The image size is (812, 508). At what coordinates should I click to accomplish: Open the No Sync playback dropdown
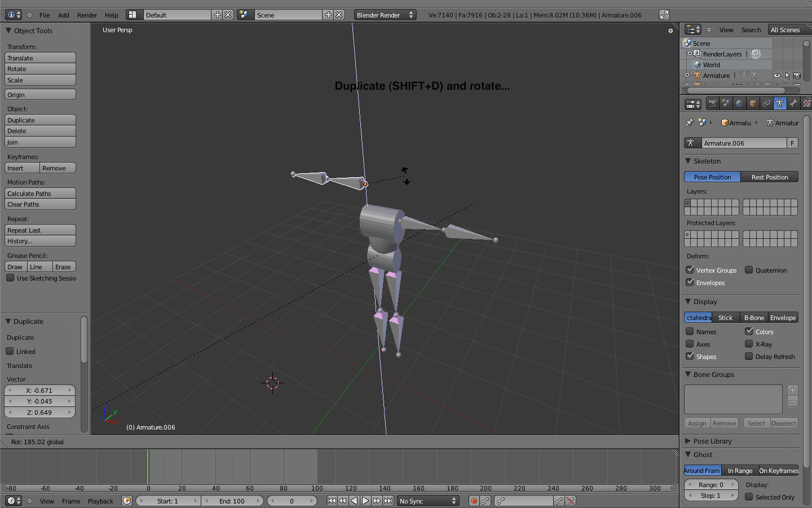tap(427, 501)
